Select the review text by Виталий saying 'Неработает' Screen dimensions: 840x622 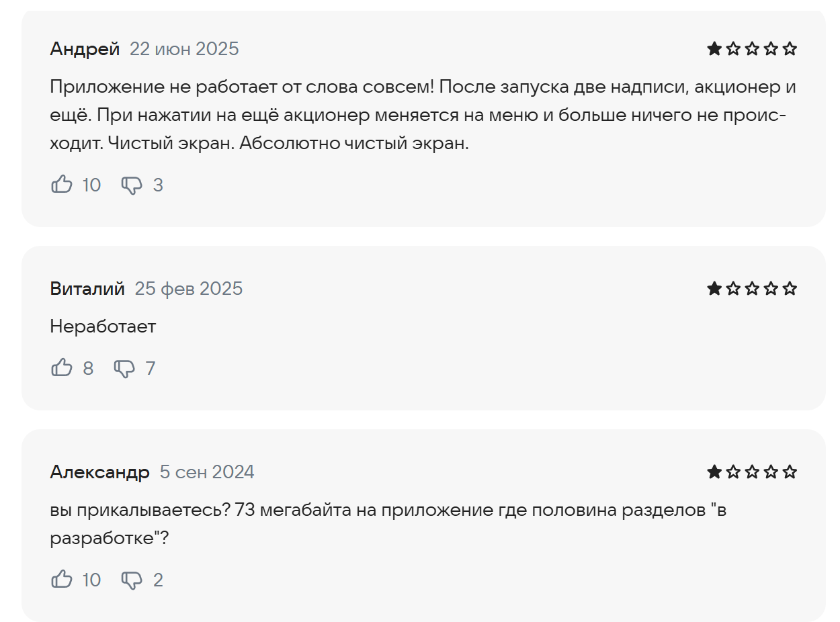102,326
